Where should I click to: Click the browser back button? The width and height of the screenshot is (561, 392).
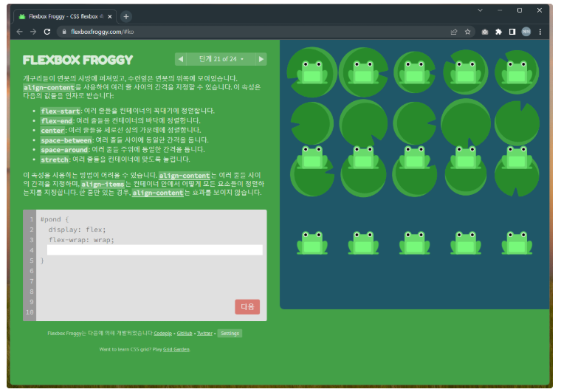[20, 32]
